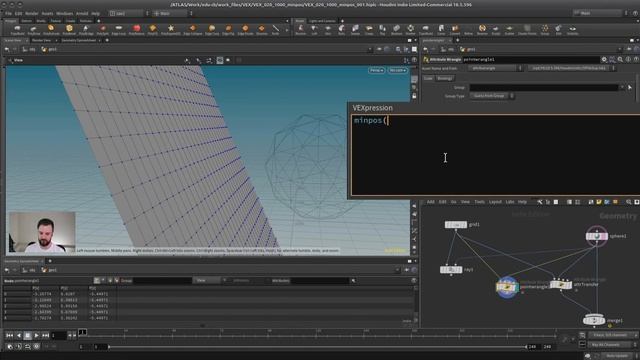Viewport: 640px width, 360px height.
Task: Select the Revolve shelf tool
Action: click(300, 29)
